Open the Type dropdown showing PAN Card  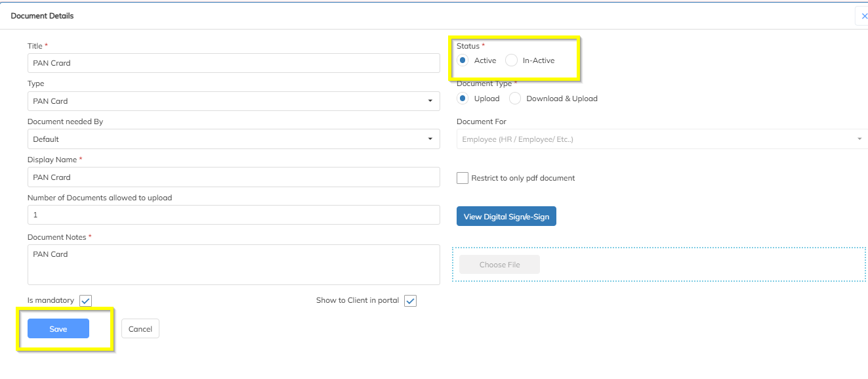coord(234,101)
